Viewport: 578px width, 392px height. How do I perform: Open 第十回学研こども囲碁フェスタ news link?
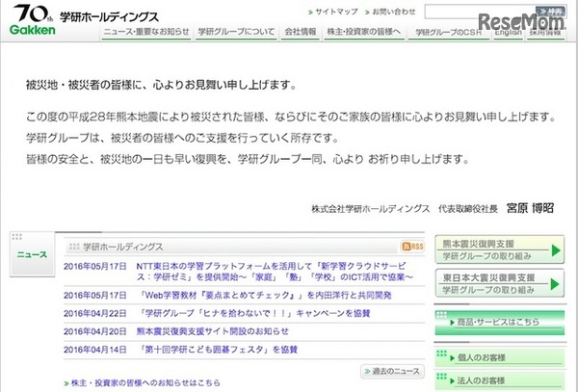point(218,350)
